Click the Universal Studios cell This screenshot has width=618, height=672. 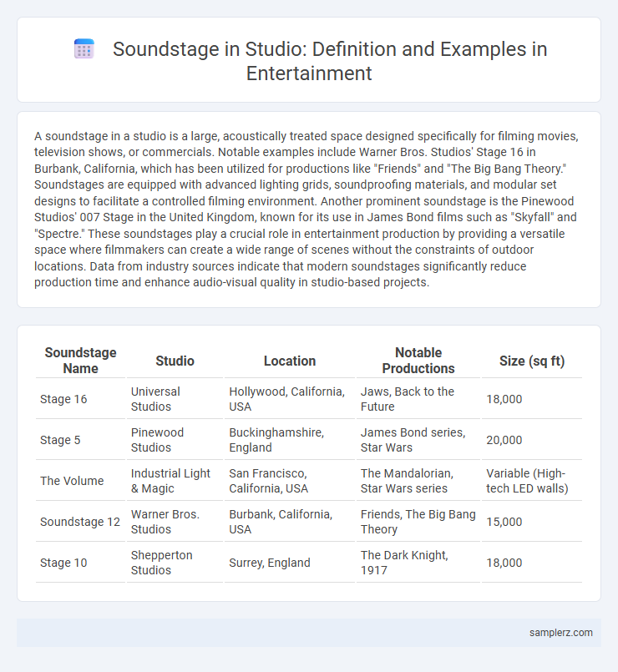pyautogui.click(x=175, y=399)
